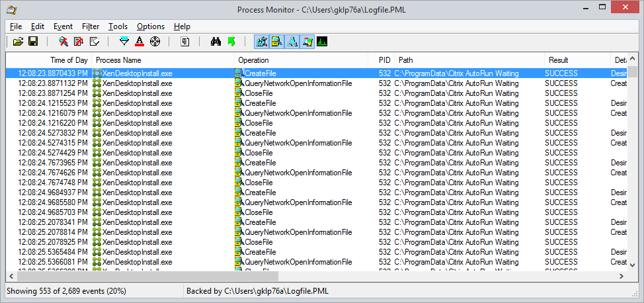Click status text 'Backed by C:\Users\gklp76a\Logfile.PML'

click(x=257, y=291)
